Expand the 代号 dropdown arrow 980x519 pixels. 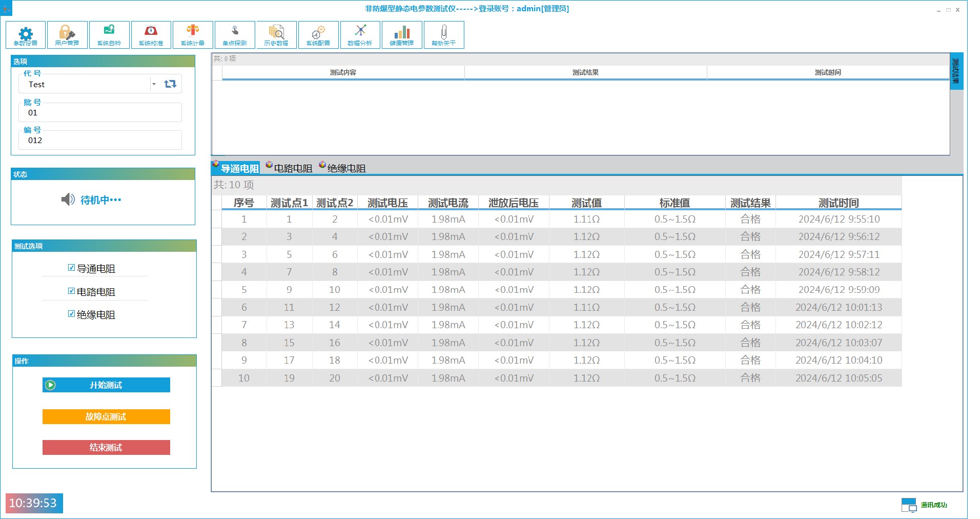point(154,84)
